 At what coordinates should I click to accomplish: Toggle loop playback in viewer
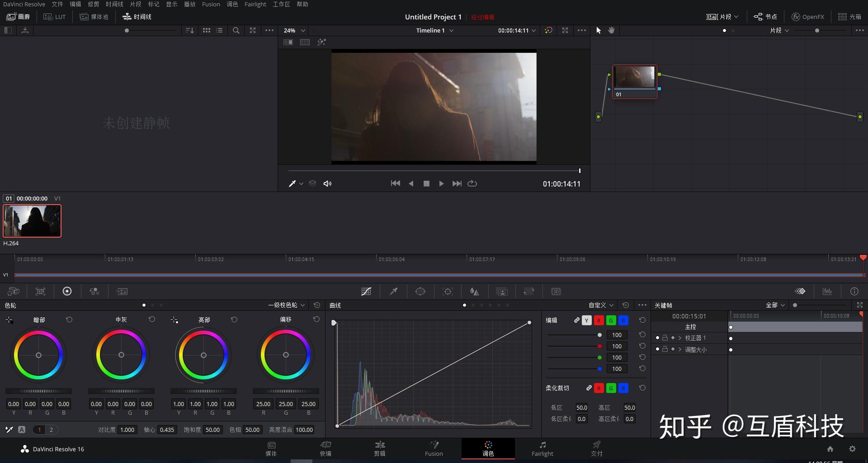(x=472, y=183)
